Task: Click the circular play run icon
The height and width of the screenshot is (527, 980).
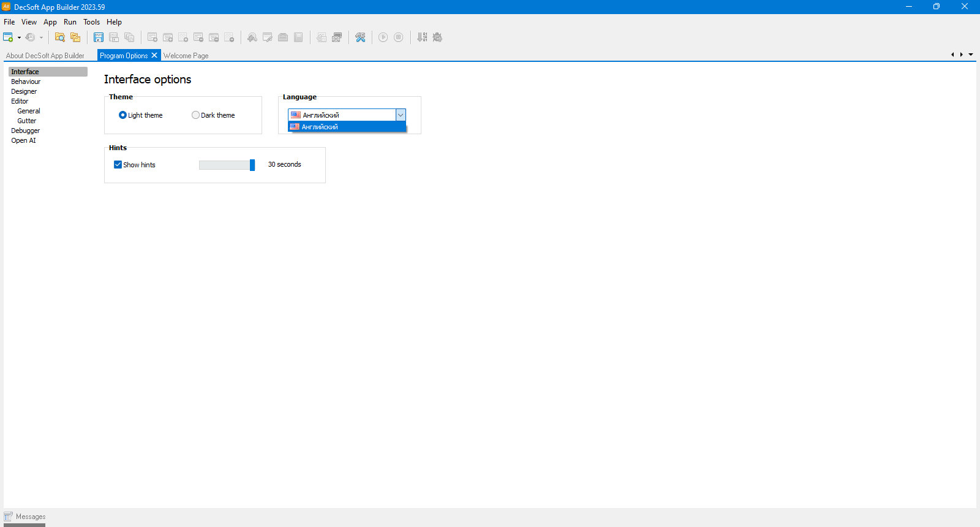Action: click(383, 37)
